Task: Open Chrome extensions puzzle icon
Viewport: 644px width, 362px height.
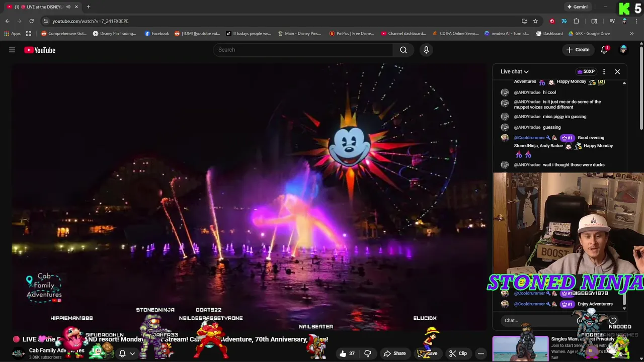Action: tap(577, 21)
